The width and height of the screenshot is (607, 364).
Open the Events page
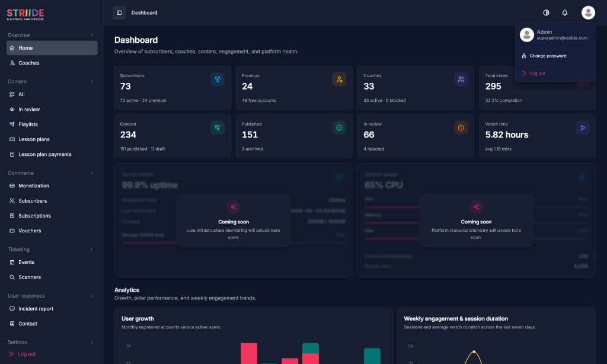tap(52, 262)
